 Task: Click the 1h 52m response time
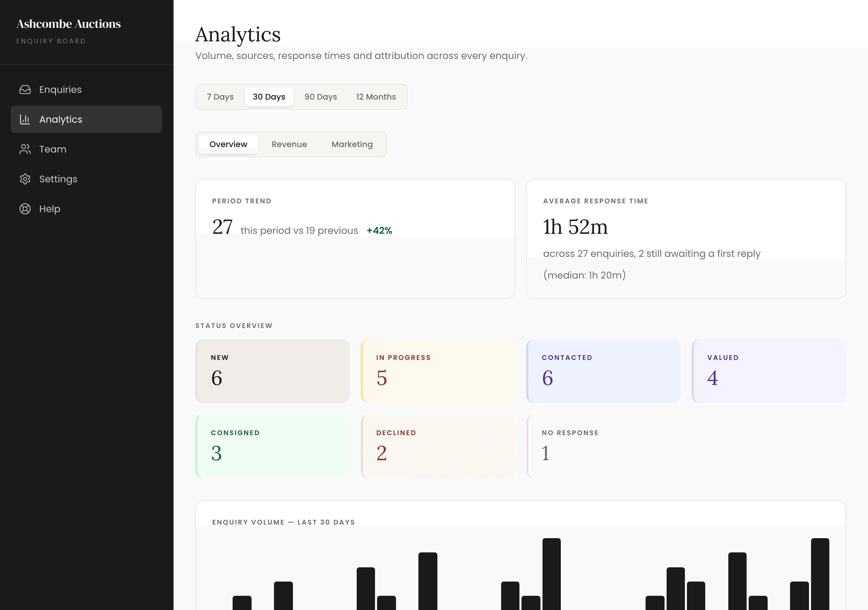point(575,227)
